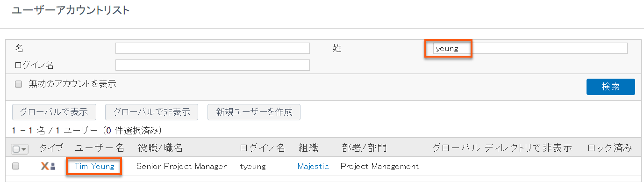Sort by the ロック済み column header

click(609, 148)
